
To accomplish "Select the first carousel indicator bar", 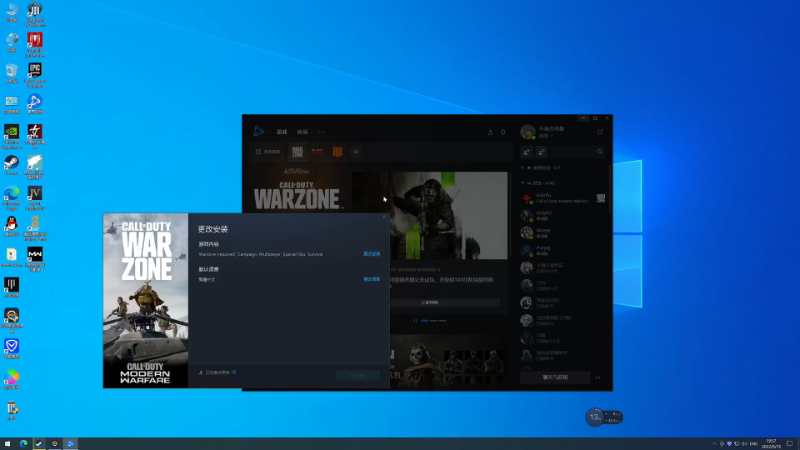I will [x=424, y=321].
